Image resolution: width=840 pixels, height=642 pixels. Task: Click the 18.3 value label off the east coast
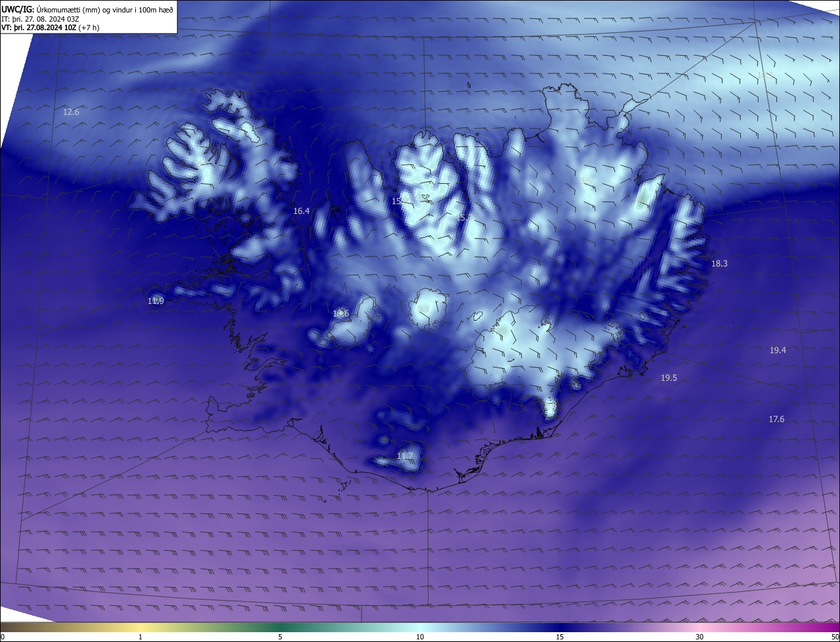719,264
